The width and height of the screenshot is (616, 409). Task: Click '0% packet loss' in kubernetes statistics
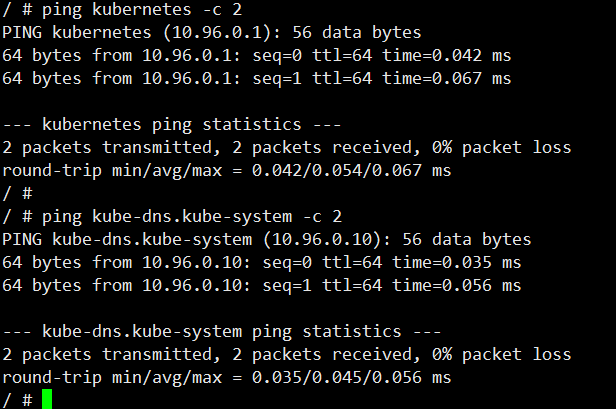[501, 148]
